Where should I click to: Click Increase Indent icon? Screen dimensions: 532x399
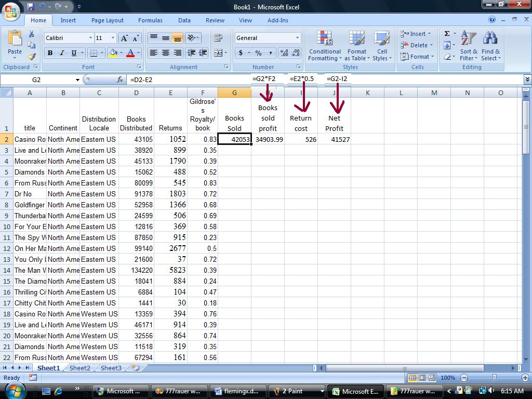[x=203, y=53]
